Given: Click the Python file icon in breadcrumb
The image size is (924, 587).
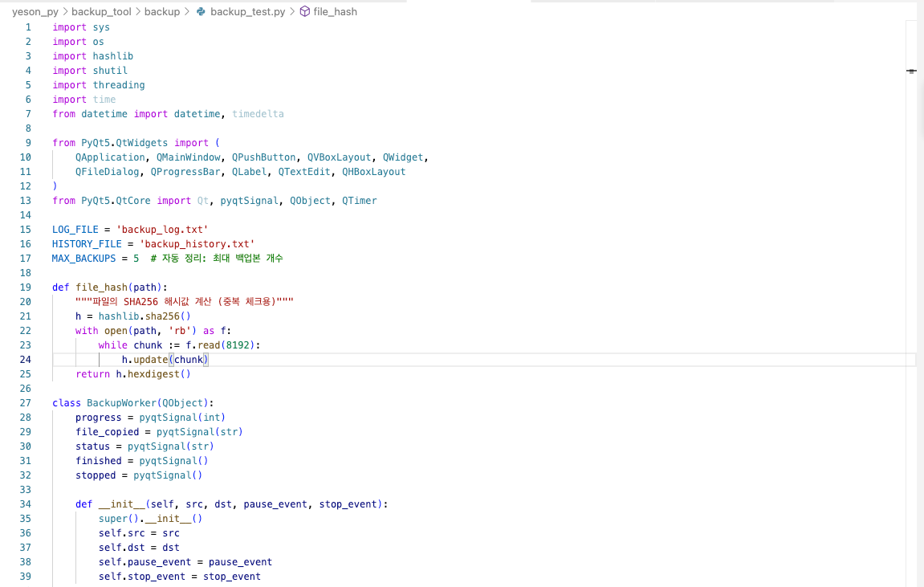Looking at the screenshot, I should (201, 12).
